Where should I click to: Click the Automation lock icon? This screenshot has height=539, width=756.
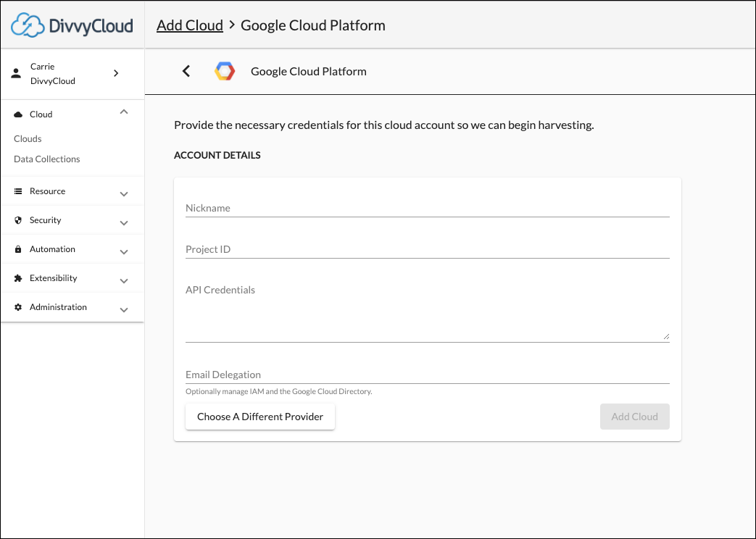click(19, 249)
